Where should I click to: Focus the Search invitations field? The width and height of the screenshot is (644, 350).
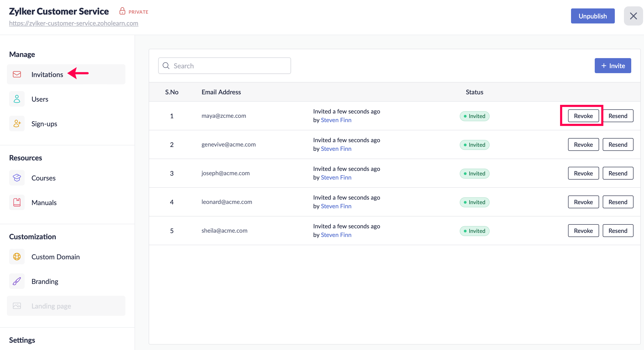224,66
